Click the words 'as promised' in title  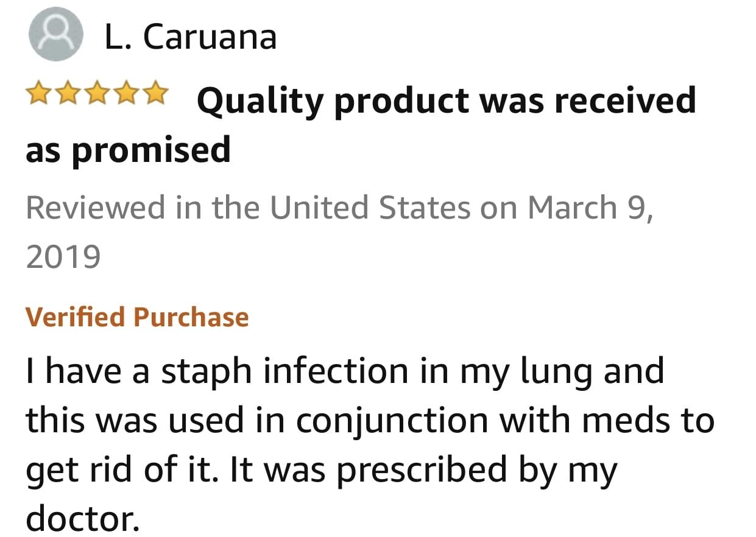click(x=128, y=150)
